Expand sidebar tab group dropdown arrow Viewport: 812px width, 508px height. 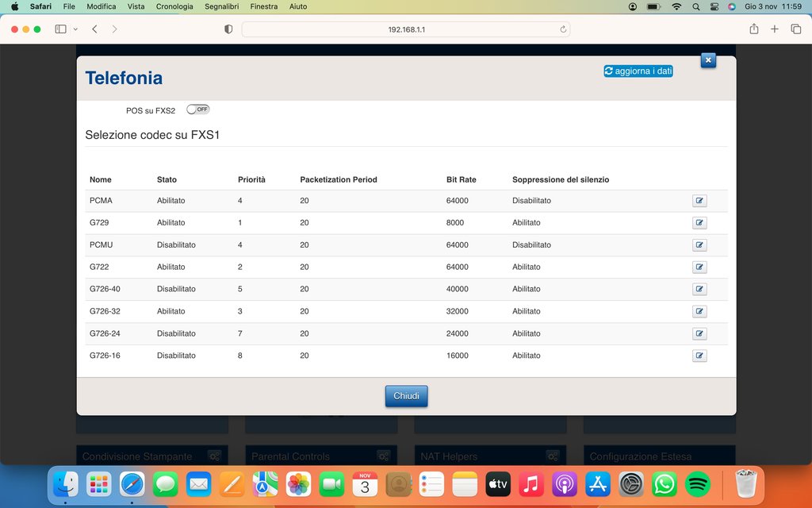75,29
